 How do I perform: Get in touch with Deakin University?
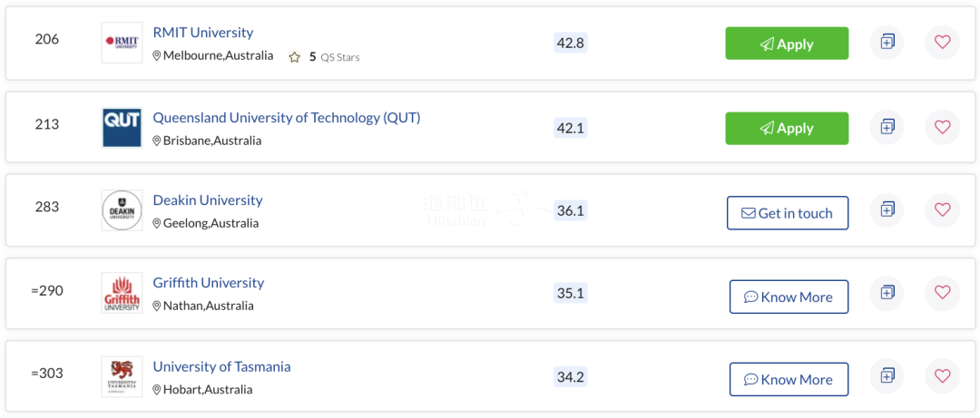(788, 213)
